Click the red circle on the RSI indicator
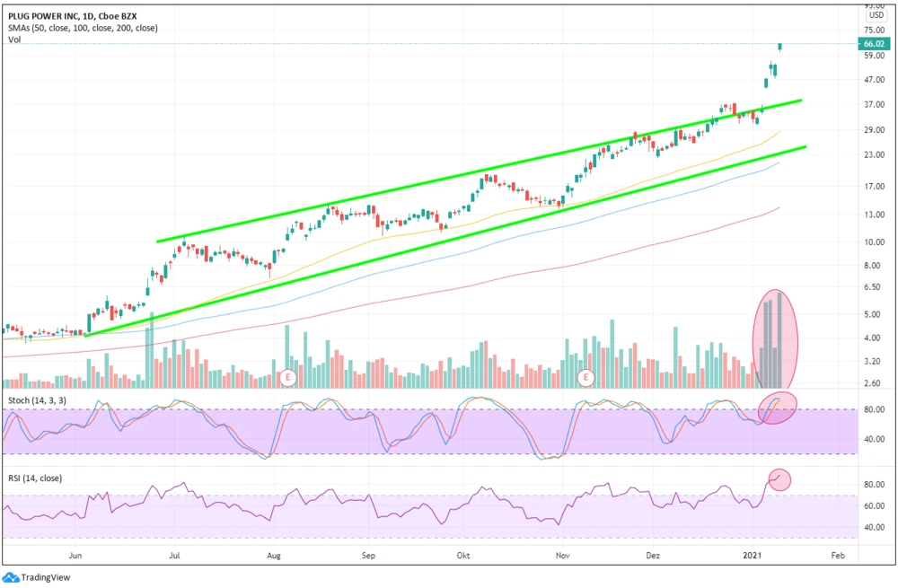This screenshot has width=898, height=588. point(779,480)
